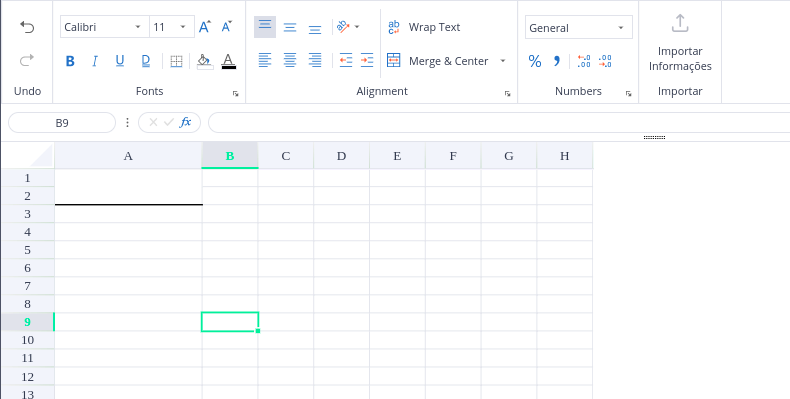Click the Name Box showing B9

point(62,123)
